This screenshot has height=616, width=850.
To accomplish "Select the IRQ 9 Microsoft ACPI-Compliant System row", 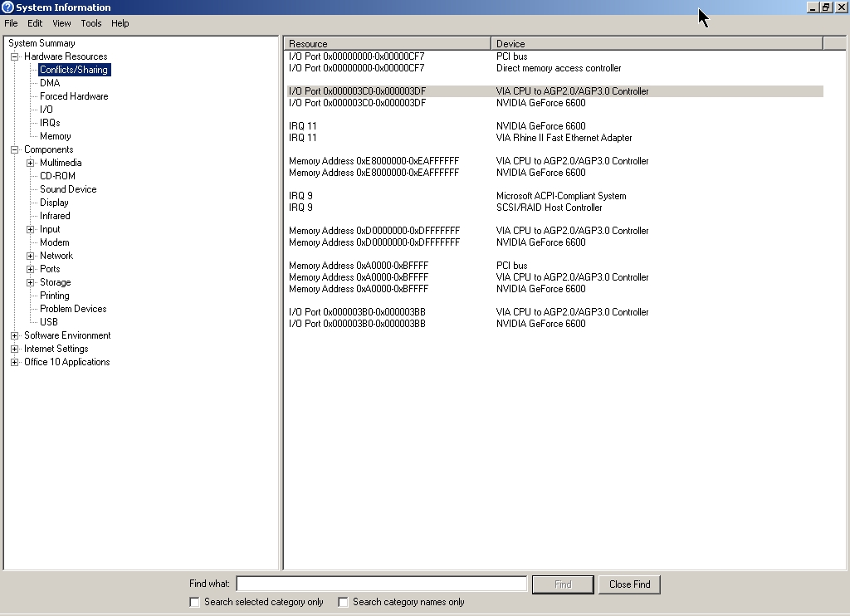I will pyautogui.click(x=555, y=196).
